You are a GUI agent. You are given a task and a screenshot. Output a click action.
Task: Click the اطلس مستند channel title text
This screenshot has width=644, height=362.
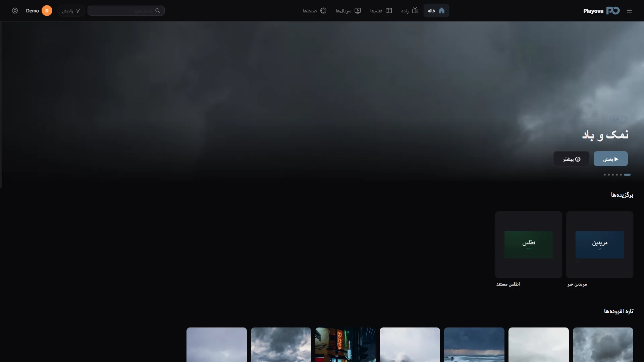(x=508, y=284)
